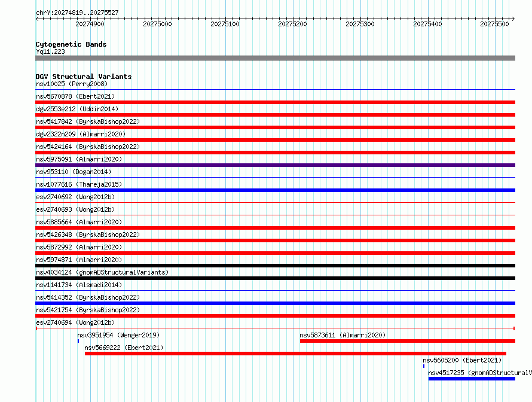532x402 pixels.
Task: Click the red bar under nsv5669222
Action: point(295,354)
